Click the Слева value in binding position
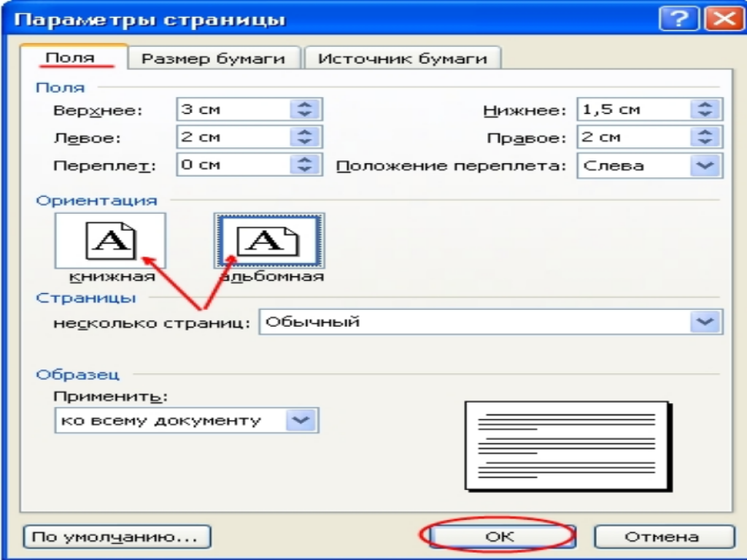 click(614, 166)
